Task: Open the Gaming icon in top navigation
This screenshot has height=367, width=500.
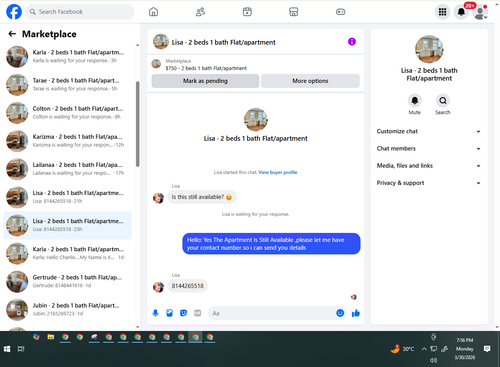Action: (340, 12)
